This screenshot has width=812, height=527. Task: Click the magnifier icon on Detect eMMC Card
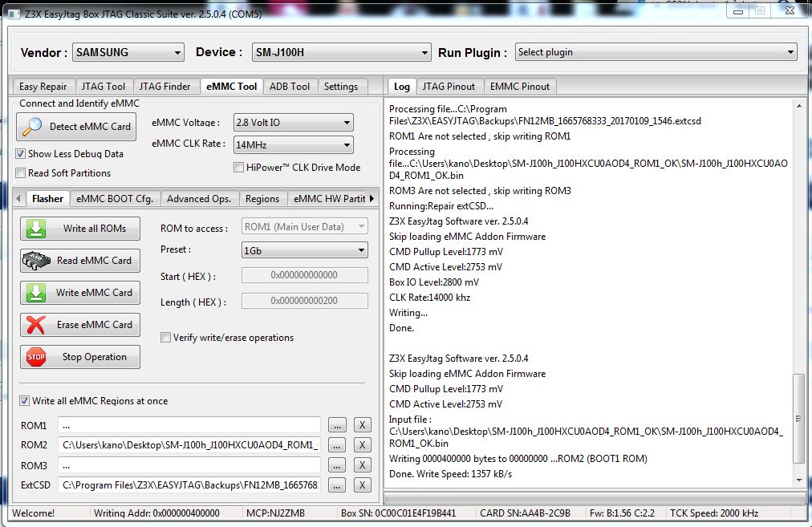33,126
